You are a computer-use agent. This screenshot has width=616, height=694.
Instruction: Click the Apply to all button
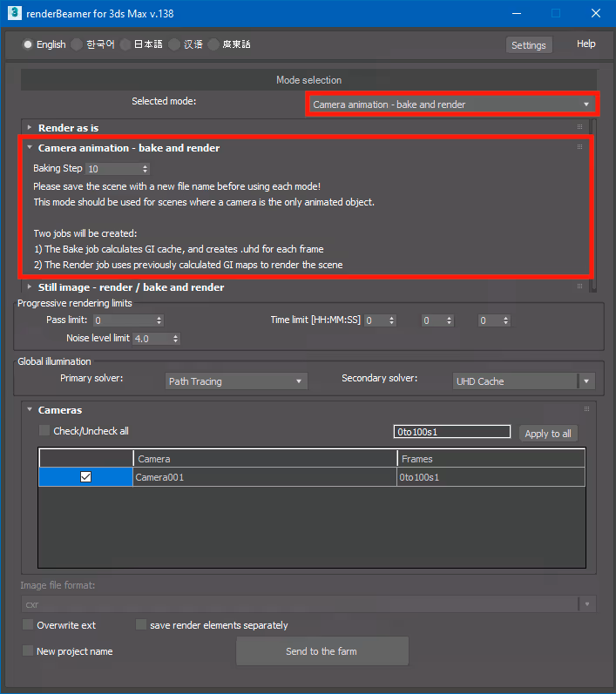tap(548, 434)
